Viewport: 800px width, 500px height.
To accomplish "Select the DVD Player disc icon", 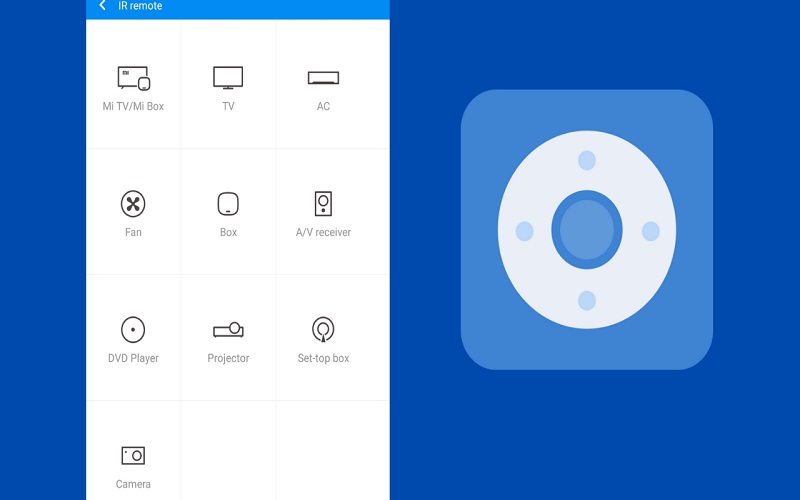I will point(133,330).
